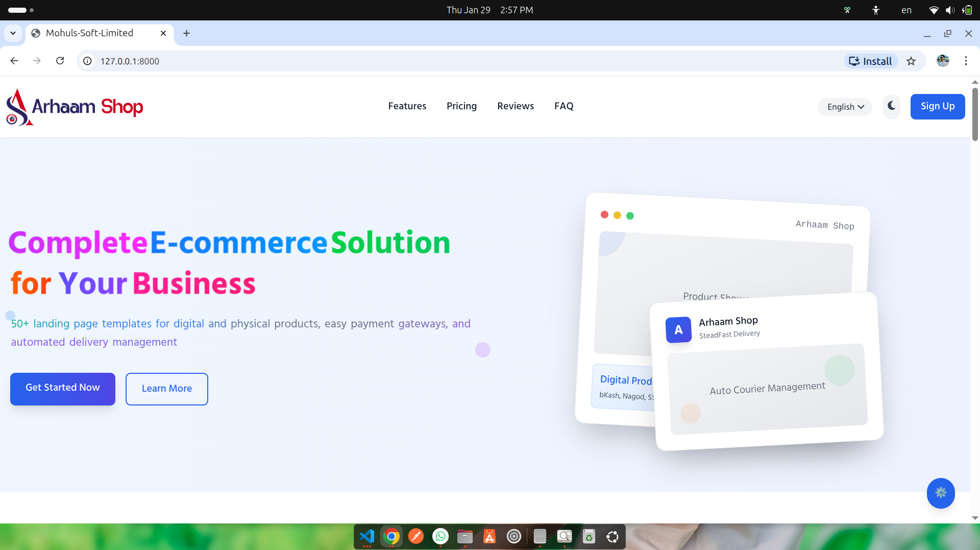
Task: Bookmark this page with the star icon
Action: pyautogui.click(x=911, y=61)
